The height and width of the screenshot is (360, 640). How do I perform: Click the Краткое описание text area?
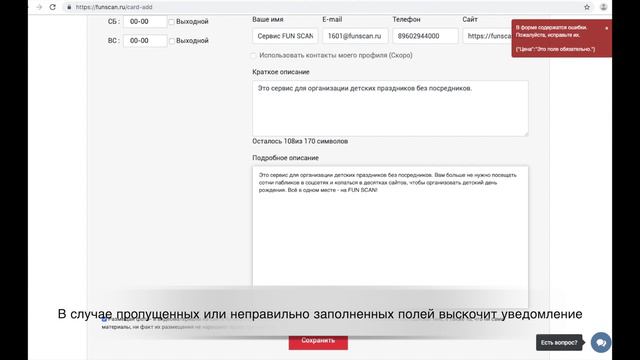(x=390, y=108)
